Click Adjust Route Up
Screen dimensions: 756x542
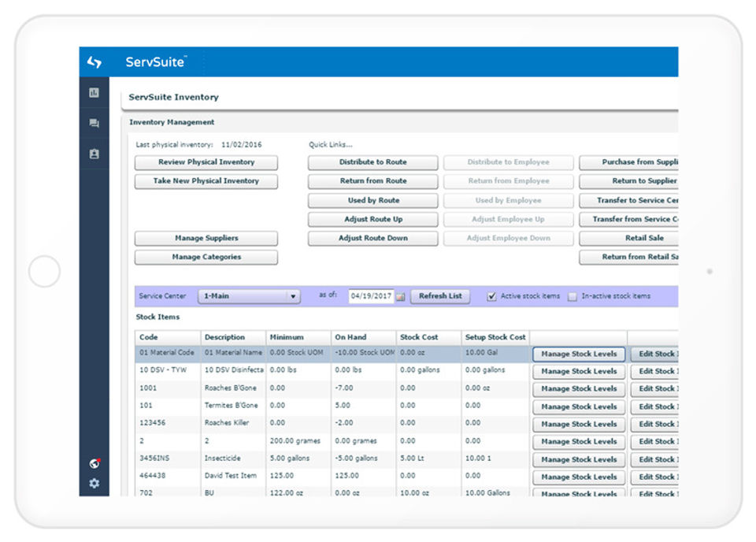click(372, 220)
